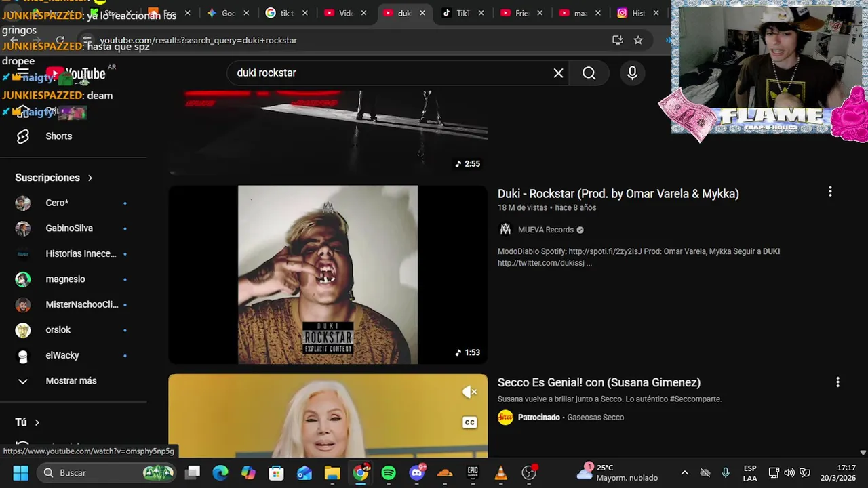Open the volume tray icon
The width and height of the screenshot is (868, 488).
[789, 472]
